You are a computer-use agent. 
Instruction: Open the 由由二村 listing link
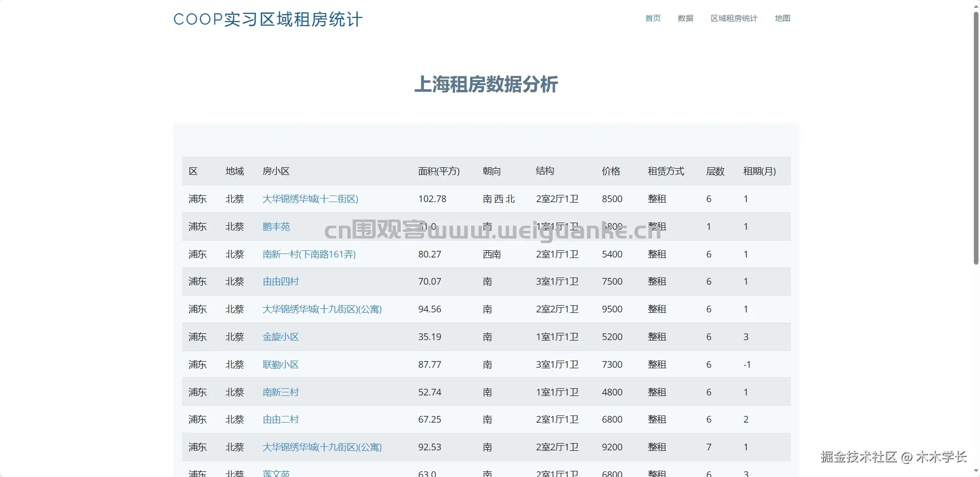280,420
